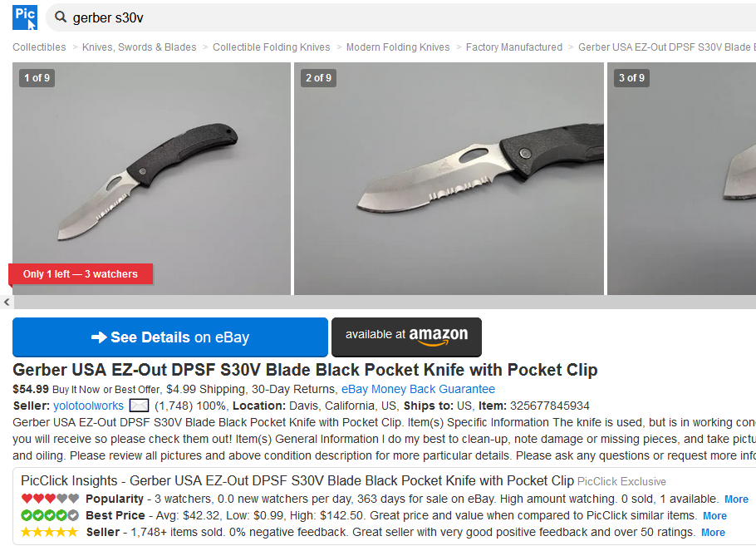Click the seller message envelope icon
Screen dimensions: 756x546
coord(139,406)
